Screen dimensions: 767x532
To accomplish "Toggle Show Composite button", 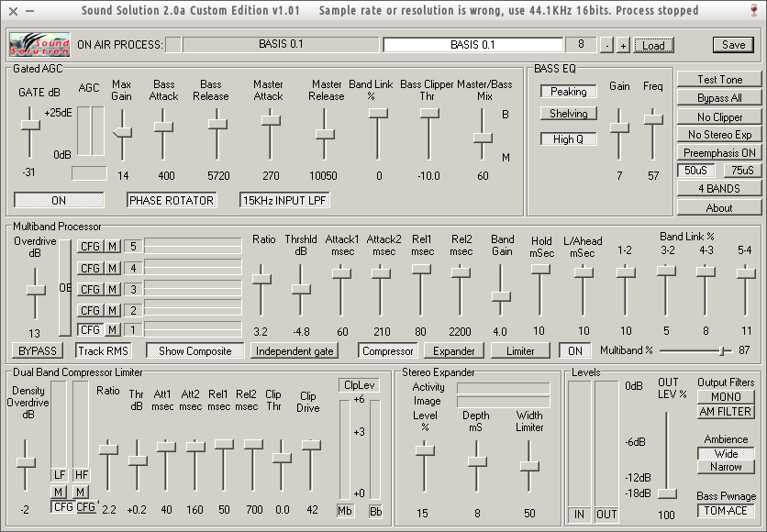I will (195, 350).
